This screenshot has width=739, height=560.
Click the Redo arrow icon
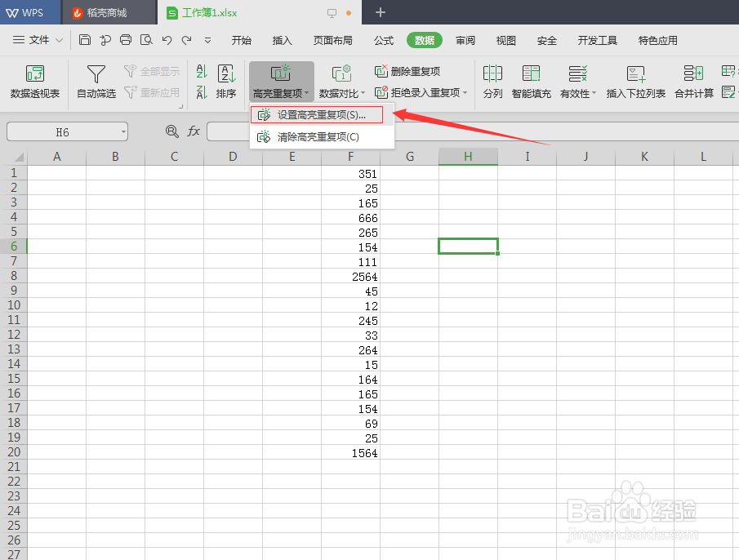tap(187, 40)
